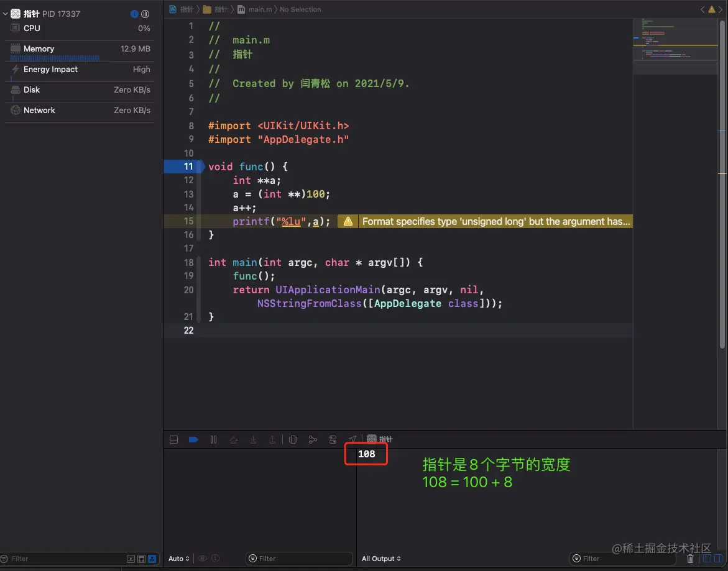Open the Memory gauge showing 12.9 MB
The height and width of the screenshot is (571, 728).
[80, 51]
